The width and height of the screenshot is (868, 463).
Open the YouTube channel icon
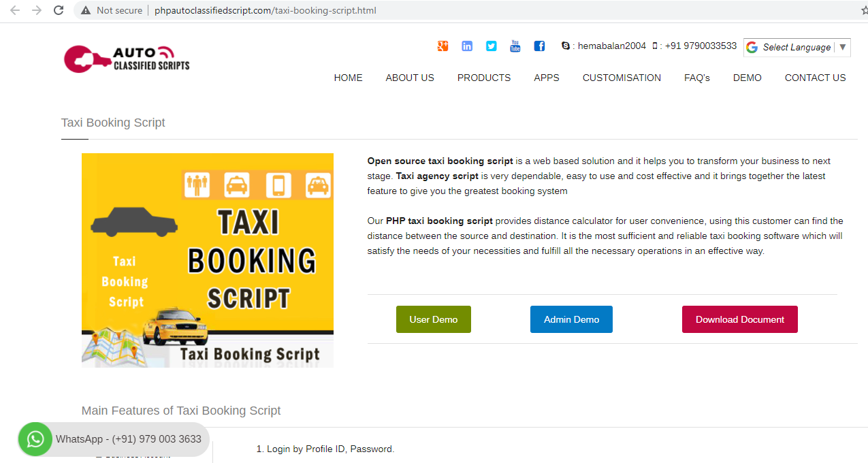tap(515, 46)
